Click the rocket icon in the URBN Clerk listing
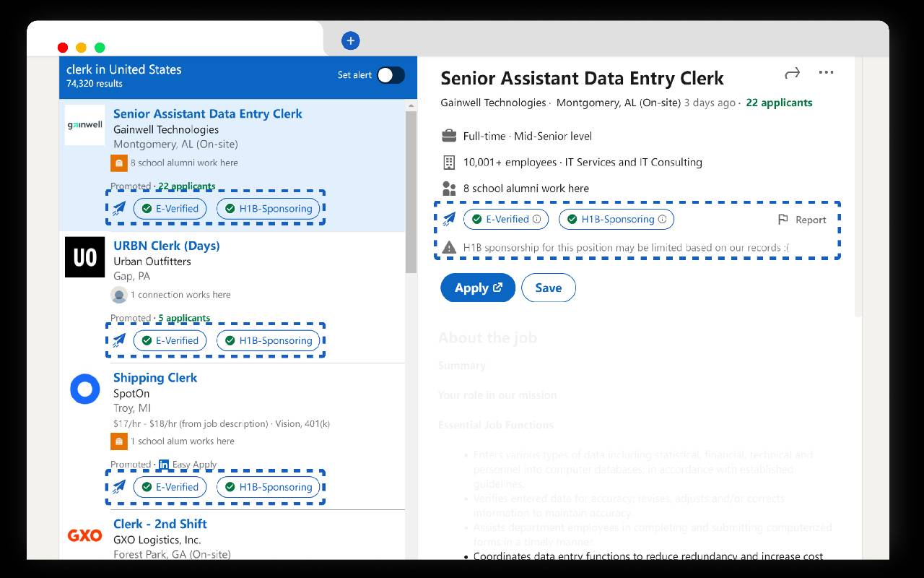Viewport: 924px width, 578px height. point(119,340)
